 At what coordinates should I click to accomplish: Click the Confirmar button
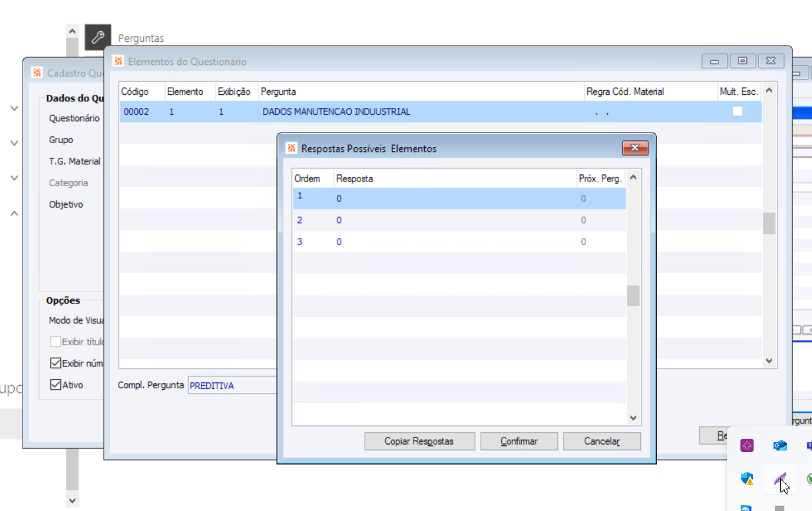tap(519, 441)
